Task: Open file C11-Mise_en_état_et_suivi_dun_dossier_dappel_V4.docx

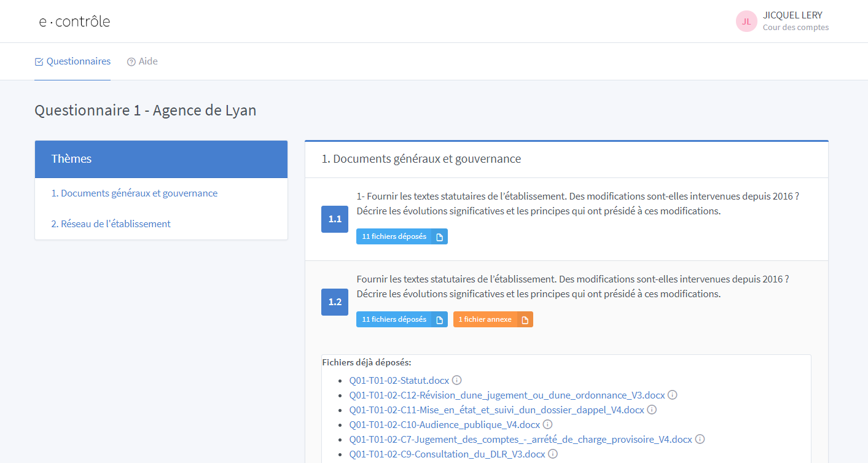Action: pos(497,410)
